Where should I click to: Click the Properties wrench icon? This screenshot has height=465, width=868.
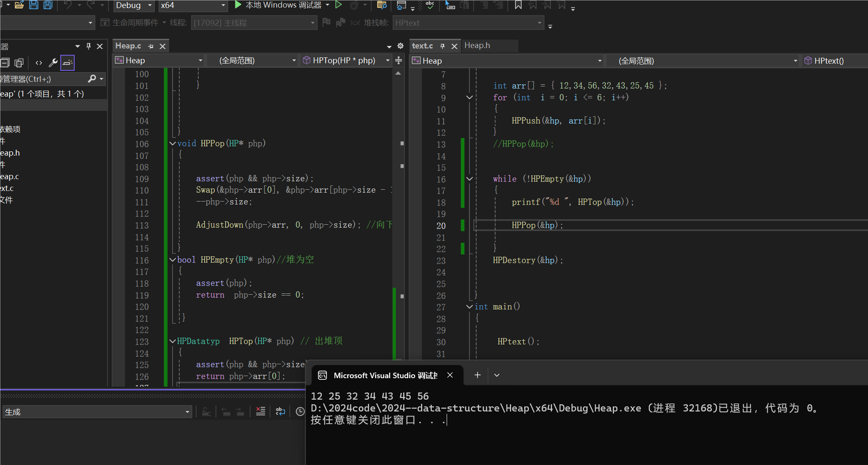(53, 63)
